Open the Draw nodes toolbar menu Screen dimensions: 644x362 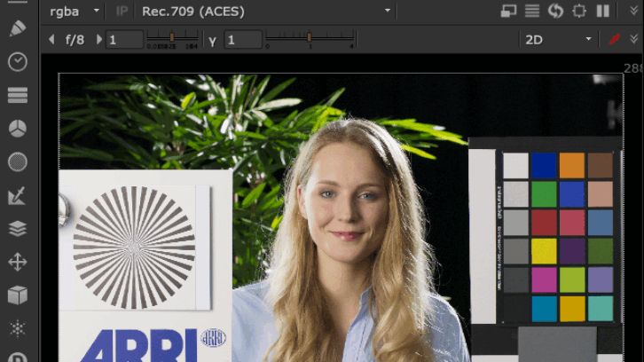coord(17,28)
